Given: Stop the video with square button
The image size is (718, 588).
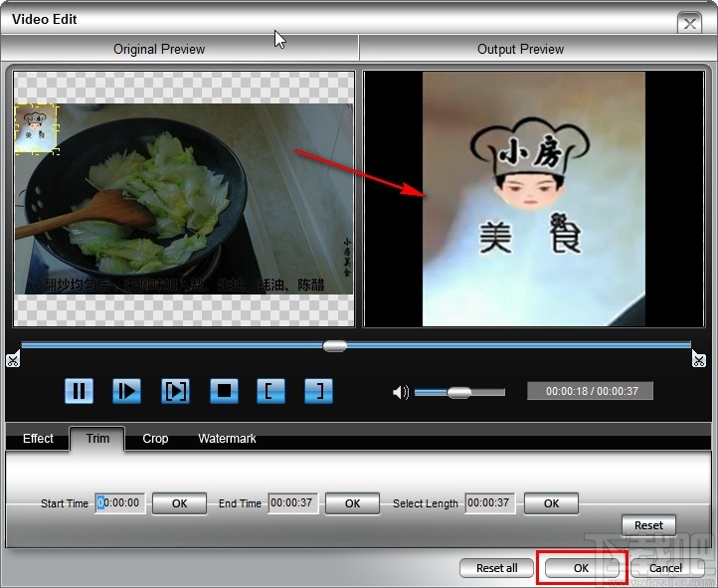Looking at the screenshot, I should point(224,391).
